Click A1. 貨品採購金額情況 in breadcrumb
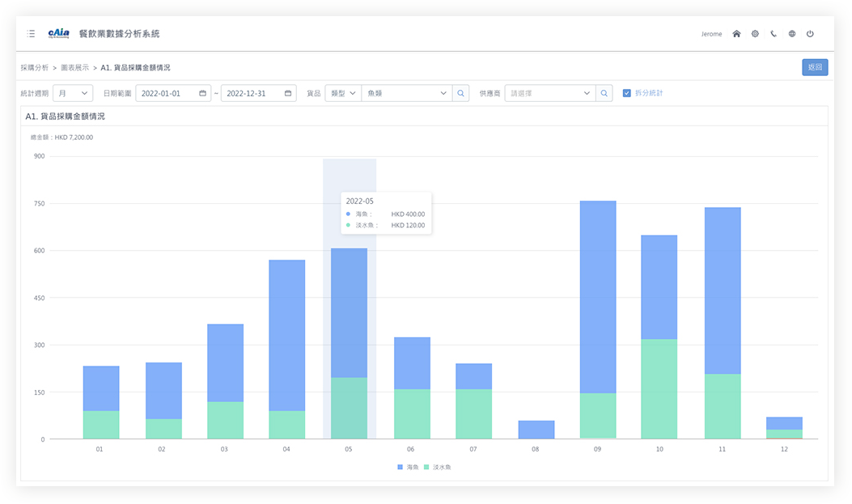852x504 pixels. pos(135,68)
